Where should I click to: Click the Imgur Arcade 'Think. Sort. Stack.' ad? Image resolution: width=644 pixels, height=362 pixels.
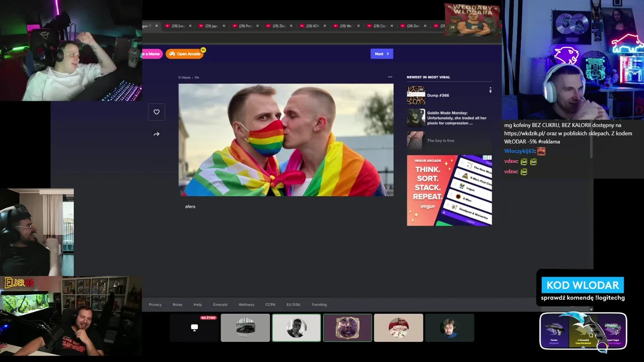click(449, 191)
